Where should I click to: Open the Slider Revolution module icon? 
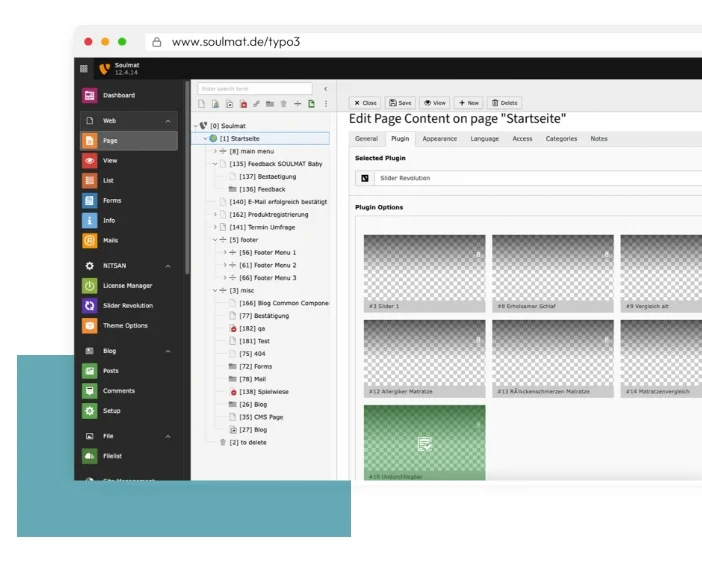coord(90,305)
